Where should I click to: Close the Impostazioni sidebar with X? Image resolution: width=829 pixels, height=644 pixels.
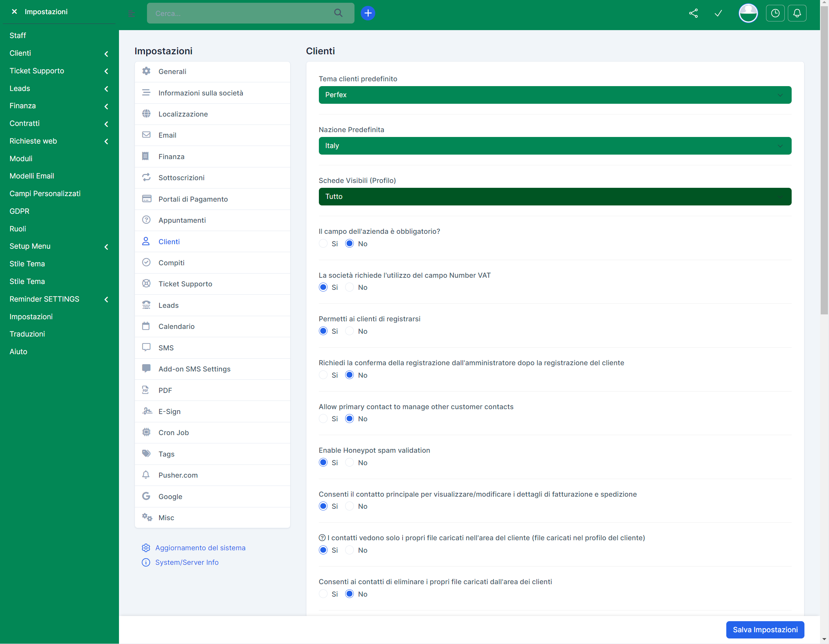[15, 12]
